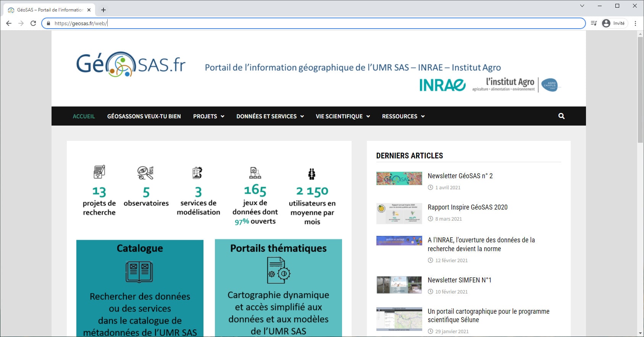The width and height of the screenshot is (644, 337).
Task: Reload the page with the refresh icon
Action: pyautogui.click(x=33, y=23)
